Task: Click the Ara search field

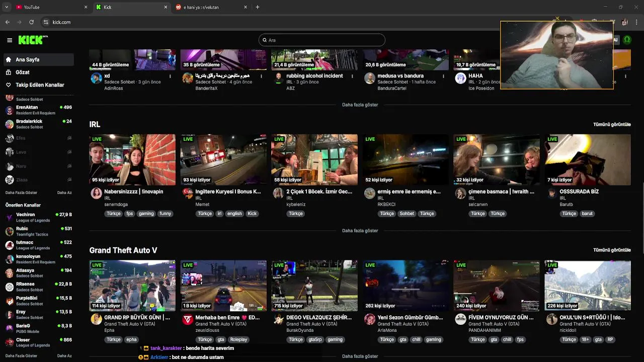Action: (322, 40)
